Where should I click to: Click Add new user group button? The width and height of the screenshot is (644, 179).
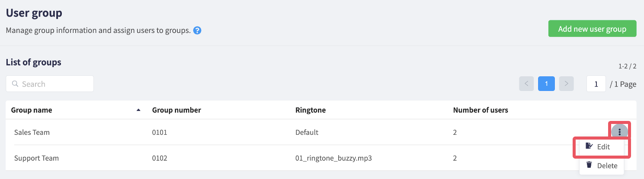(x=592, y=29)
